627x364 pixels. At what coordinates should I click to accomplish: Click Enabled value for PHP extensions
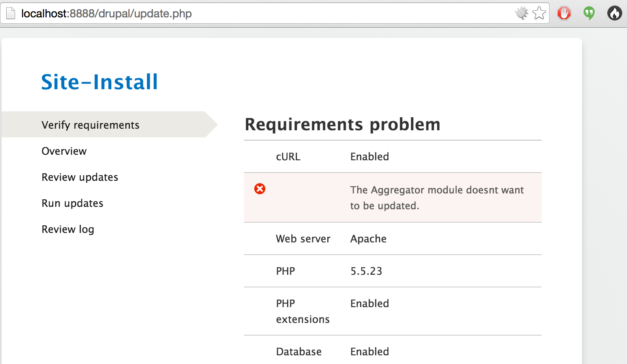[x=370, y=303]
